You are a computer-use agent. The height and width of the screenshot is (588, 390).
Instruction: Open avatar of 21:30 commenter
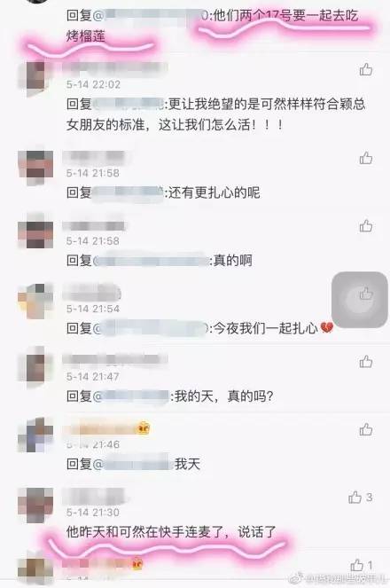click(x=35, y=506)
